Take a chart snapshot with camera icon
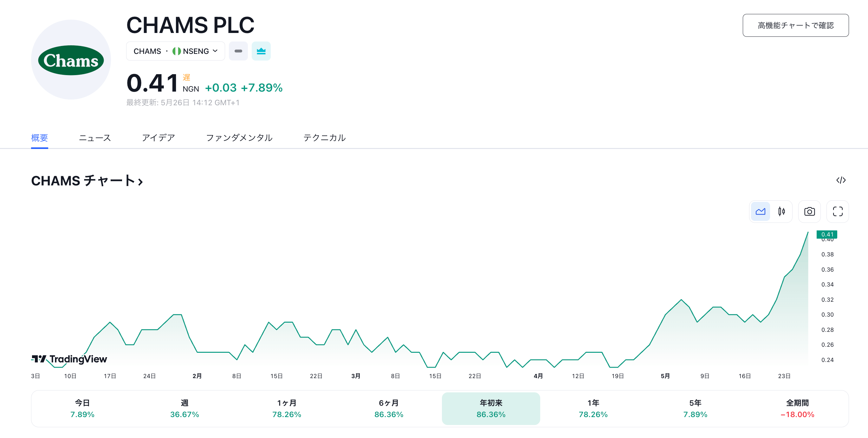 click(x=809, y=212)
